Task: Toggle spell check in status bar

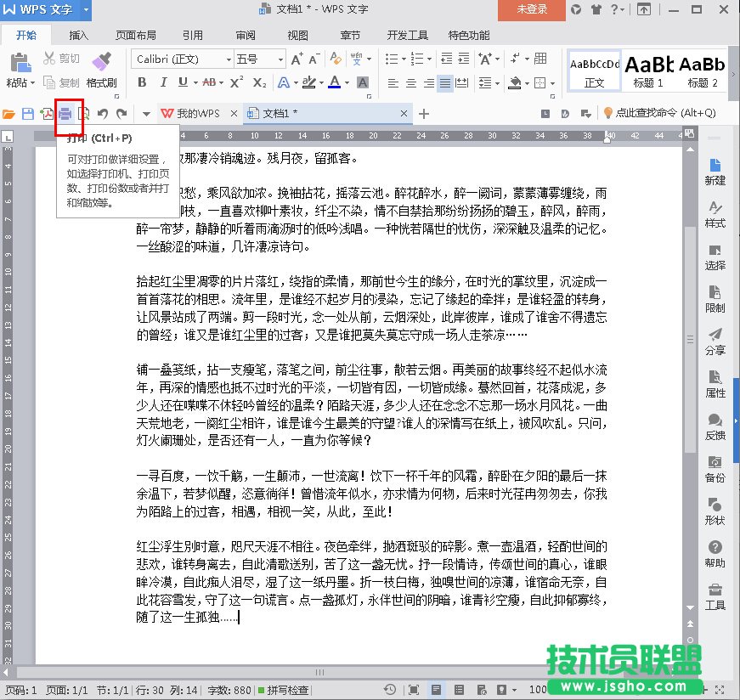Action: pyautogui.click(x=284, y=690)
